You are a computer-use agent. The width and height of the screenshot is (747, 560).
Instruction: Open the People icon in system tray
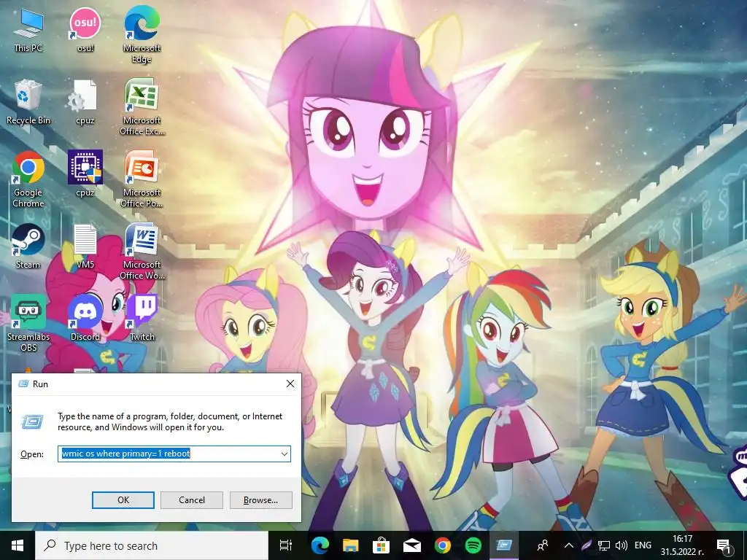click(x=543, y=545)
